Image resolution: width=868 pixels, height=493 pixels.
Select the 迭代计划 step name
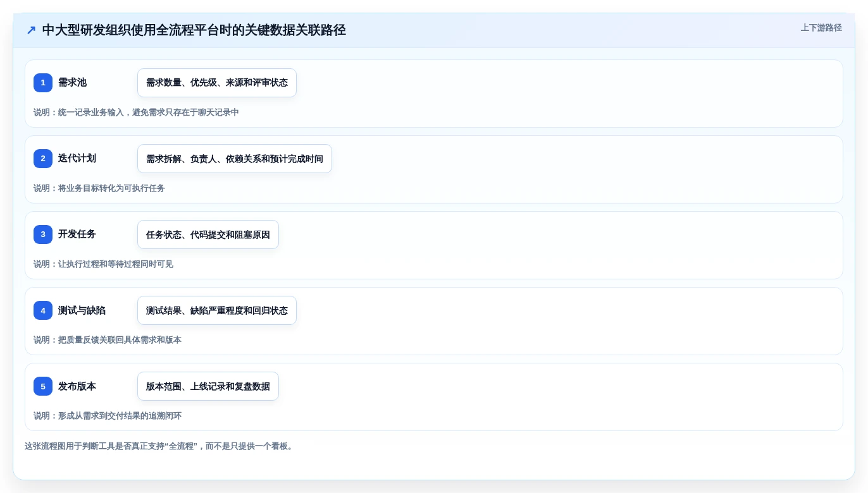click(77, 159)
